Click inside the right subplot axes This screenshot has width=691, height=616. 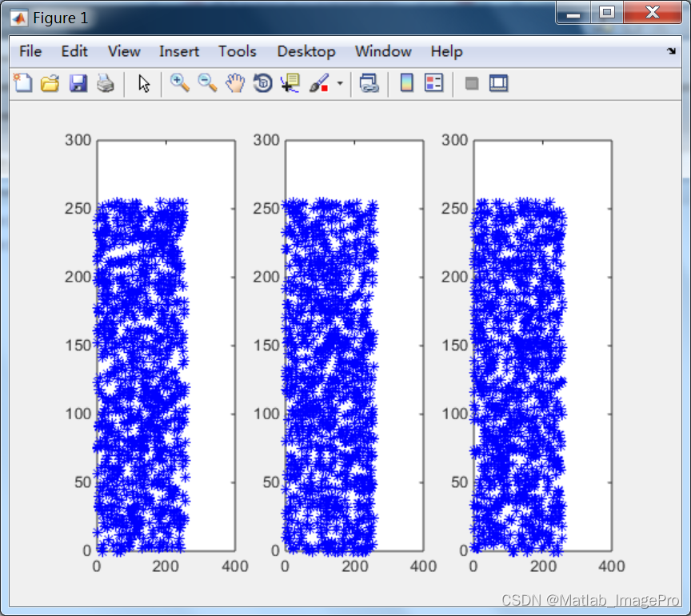click(x=542, y=346)
